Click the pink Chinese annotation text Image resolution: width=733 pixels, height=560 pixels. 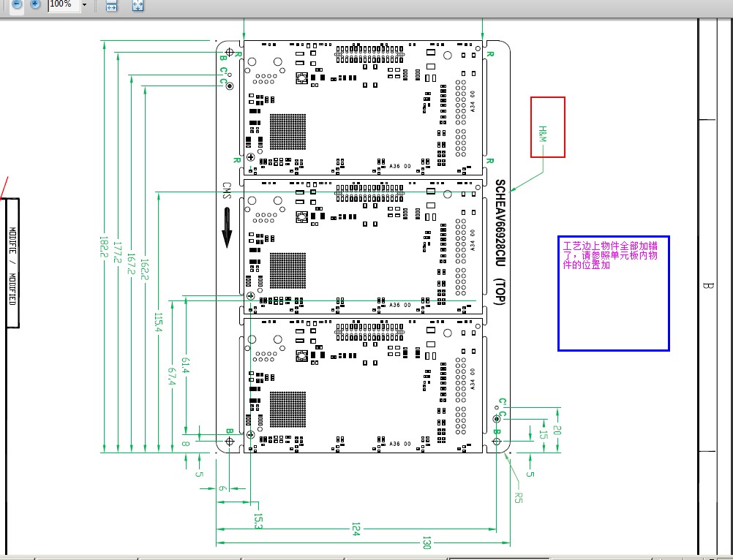(x=610, y=255)
